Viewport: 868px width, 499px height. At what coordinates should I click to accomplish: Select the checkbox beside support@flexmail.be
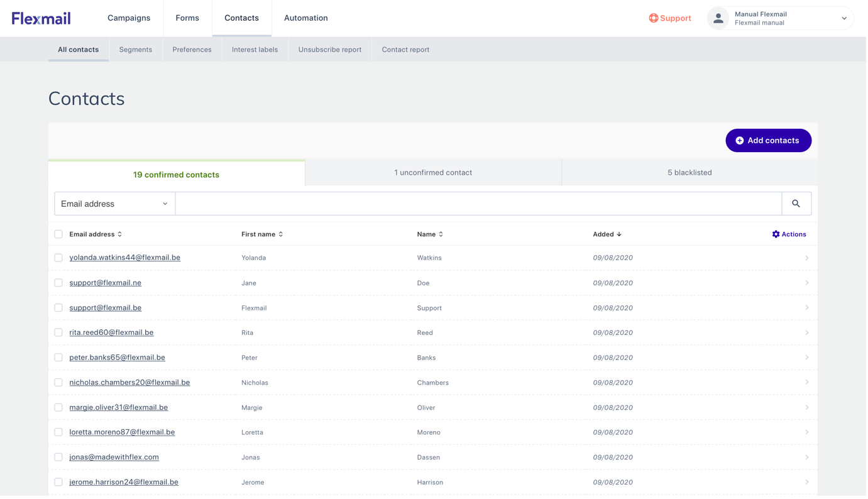pos(58,307)
